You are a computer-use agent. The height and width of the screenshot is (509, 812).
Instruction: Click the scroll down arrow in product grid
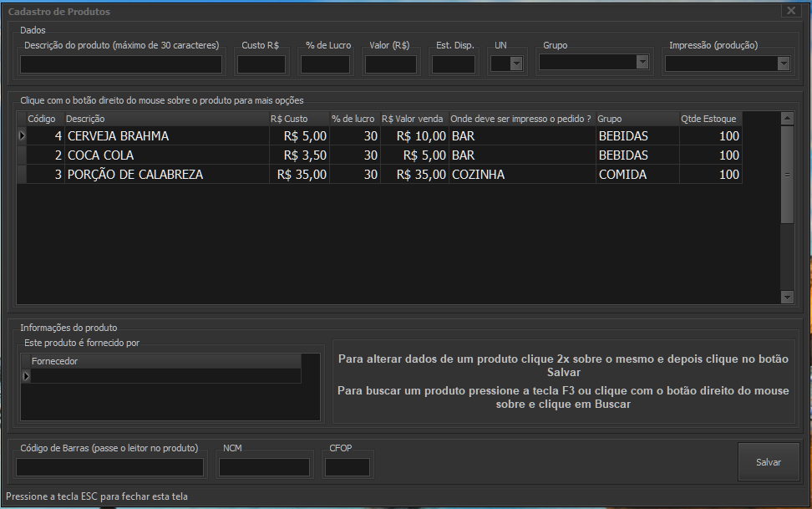point(787,297)
